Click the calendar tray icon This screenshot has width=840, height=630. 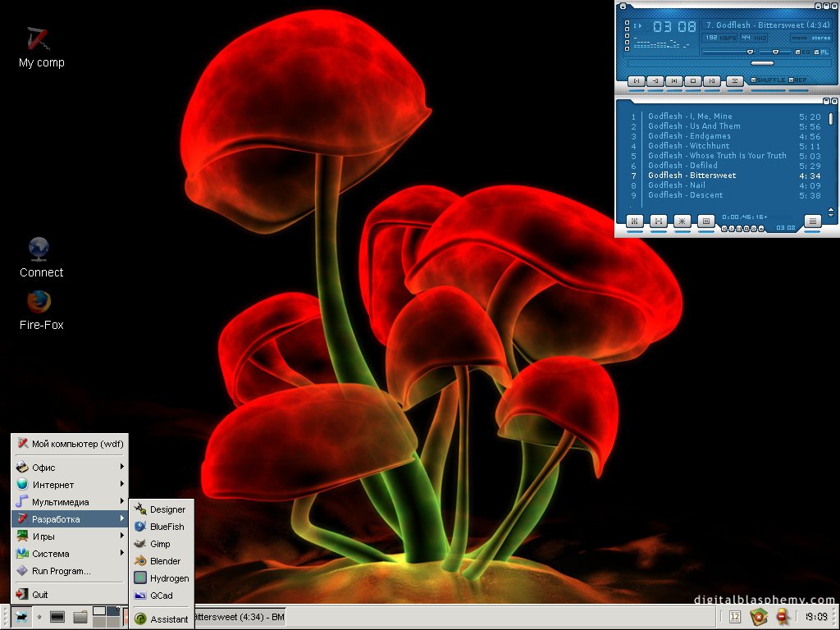point(735,617)
